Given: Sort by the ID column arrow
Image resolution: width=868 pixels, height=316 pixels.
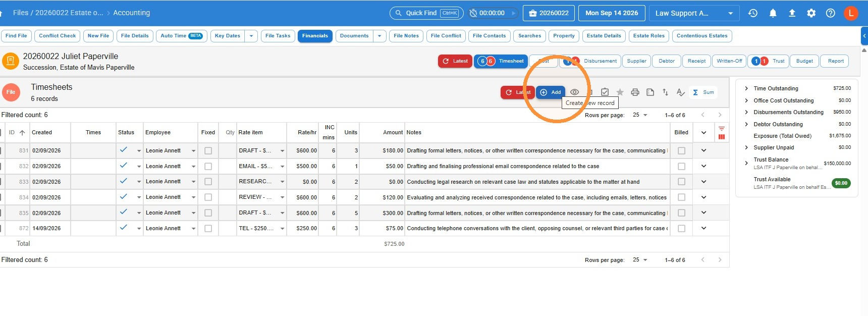Looking at the screenshot, I should coord(22,133).
